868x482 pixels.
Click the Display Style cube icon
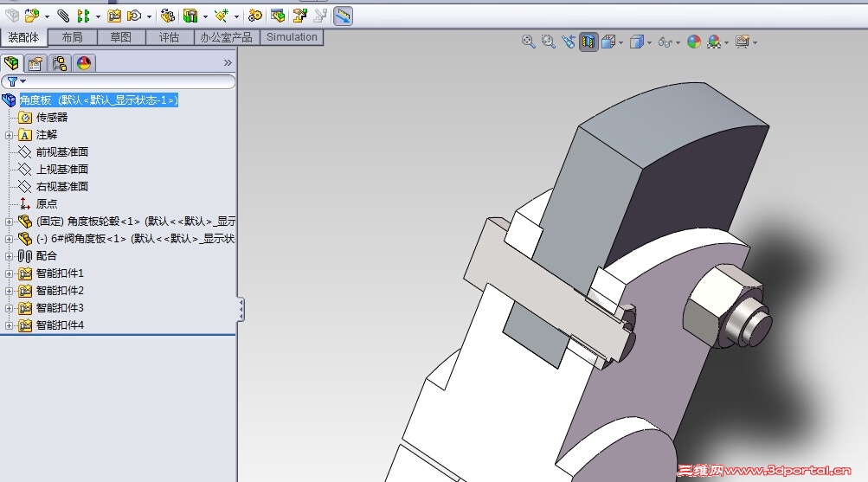(x=637, y=42)
